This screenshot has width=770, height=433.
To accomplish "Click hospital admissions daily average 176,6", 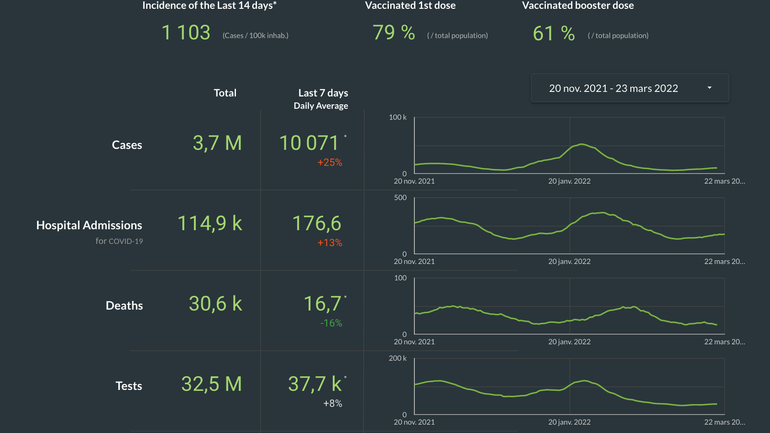I will [x=316, y=224].
